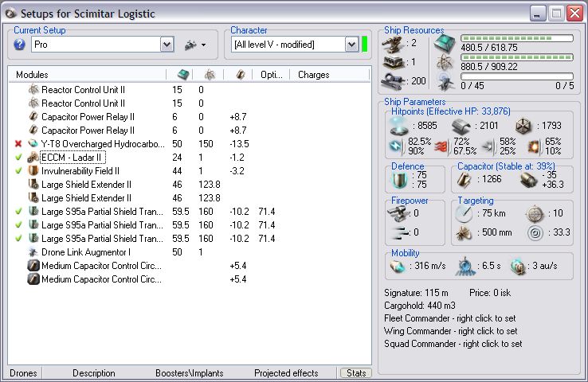
Task: Click the warp speed icon 3 au/s
Action: pyautogui.click(x=518, y=267)
